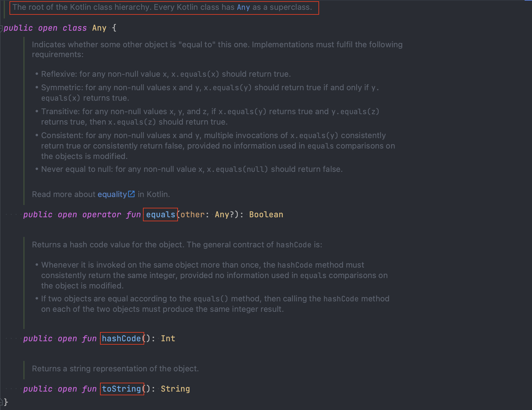
Task: Select the toString function name
Action: [121, 389]
